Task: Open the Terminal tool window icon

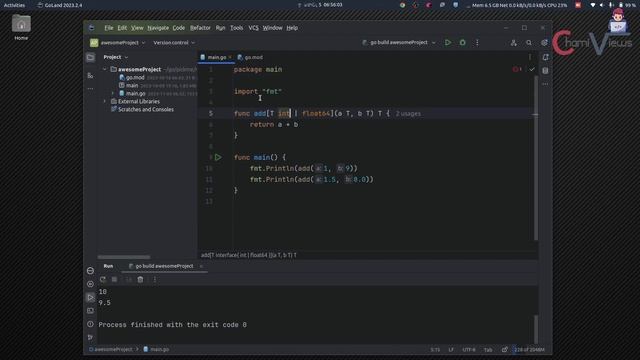Action: (x=90, y=311)
